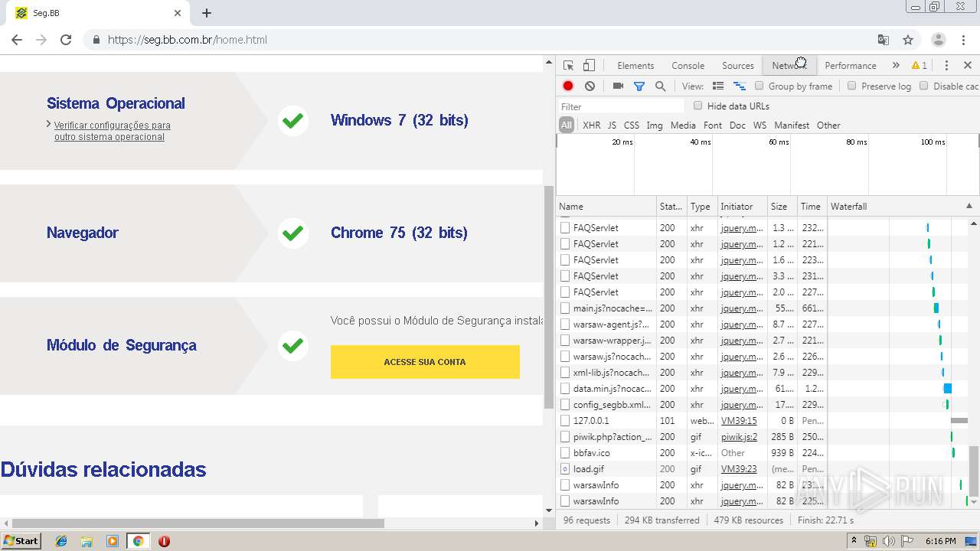Sort requests by Name column header
This screenshot has width=980, height=551.
[x=606, y=207]
